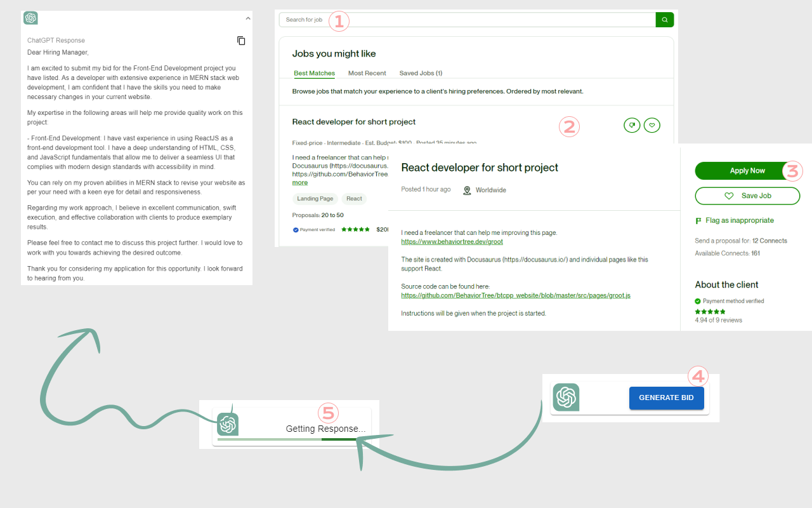Click the 'Posted 1 hour ago' text

pos(426,190)
